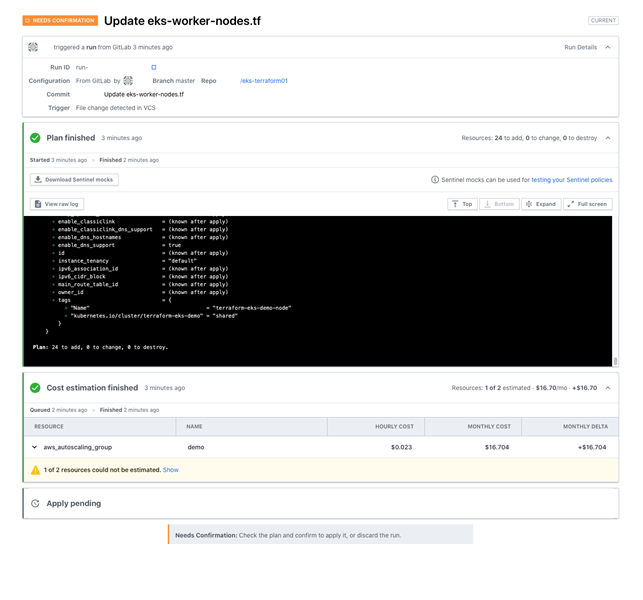Click the committer avatar in the Configuration row
The image size is (643, 600).
pyautogui.click(x=128, y=80)
